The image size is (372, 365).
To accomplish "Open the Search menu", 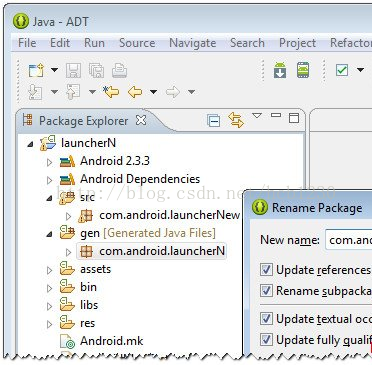I will (247, 43).
